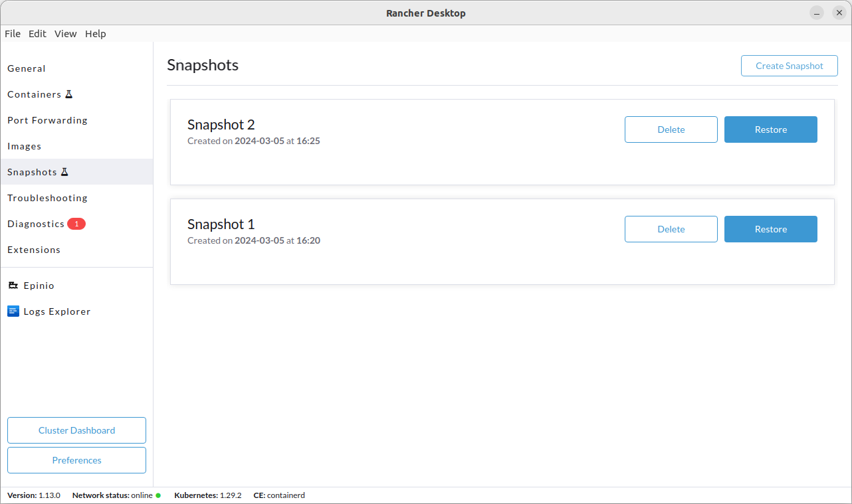Click the green network status dot
Image resolution: width=852 pixels, height=504 pixels.
[x=158, y=495]
